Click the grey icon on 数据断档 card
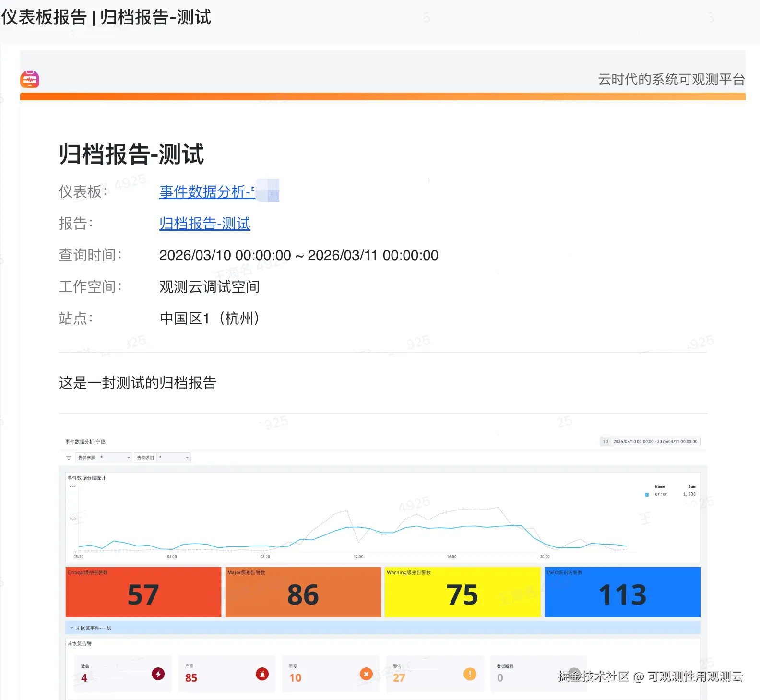Viewport: 760px width, 700px height. tap(574, 674)
